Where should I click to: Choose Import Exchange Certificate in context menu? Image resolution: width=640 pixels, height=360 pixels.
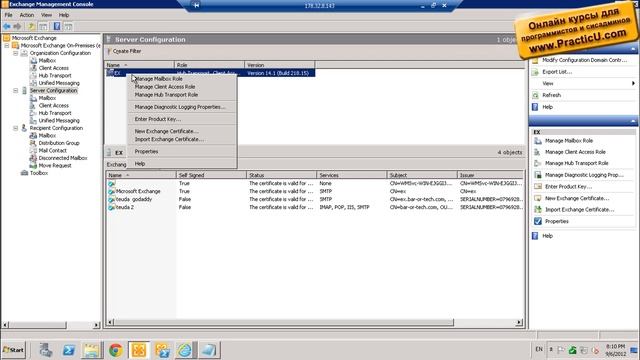169,139
